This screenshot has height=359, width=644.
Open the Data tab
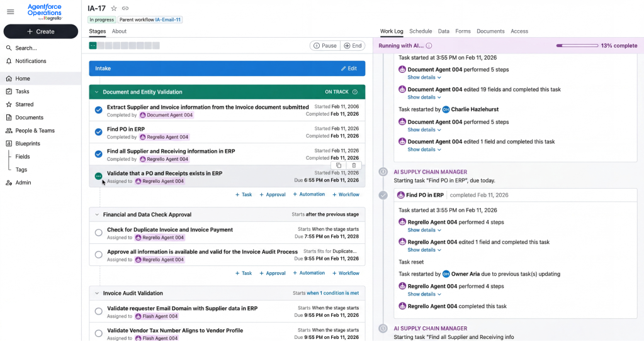point(444,31)
